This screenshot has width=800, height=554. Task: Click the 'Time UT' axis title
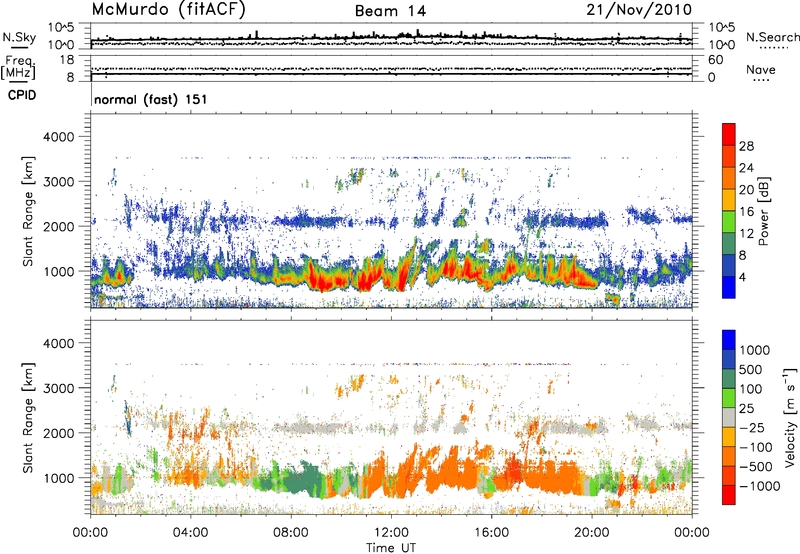391,548
